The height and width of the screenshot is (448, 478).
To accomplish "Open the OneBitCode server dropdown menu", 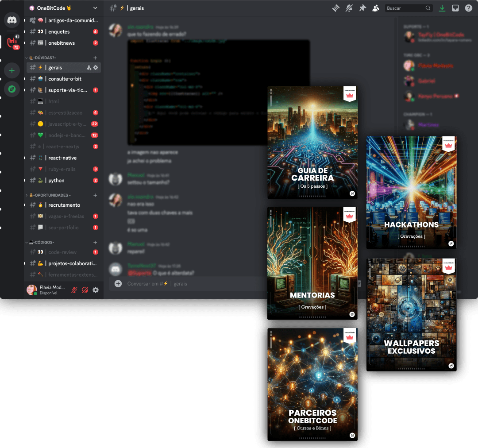I will pyautogui.click(x=95, y=8).
